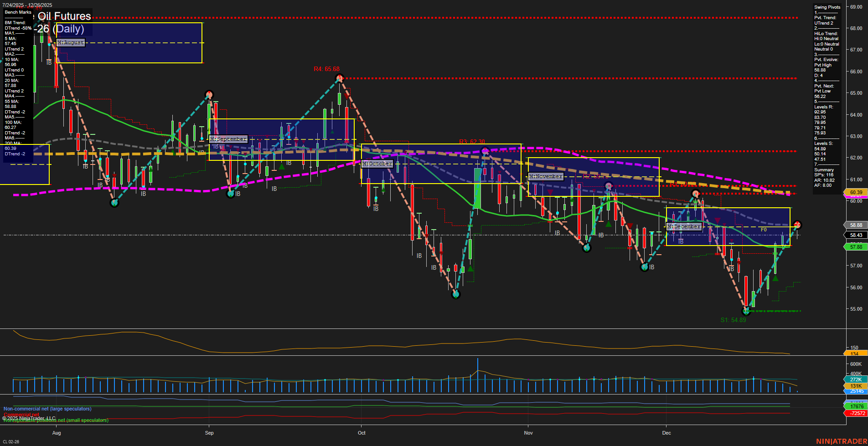The height and width of the screenshot is (446, 868).
Task: Click the M:October monthly label on the chart
Action: tap(377, 163)
